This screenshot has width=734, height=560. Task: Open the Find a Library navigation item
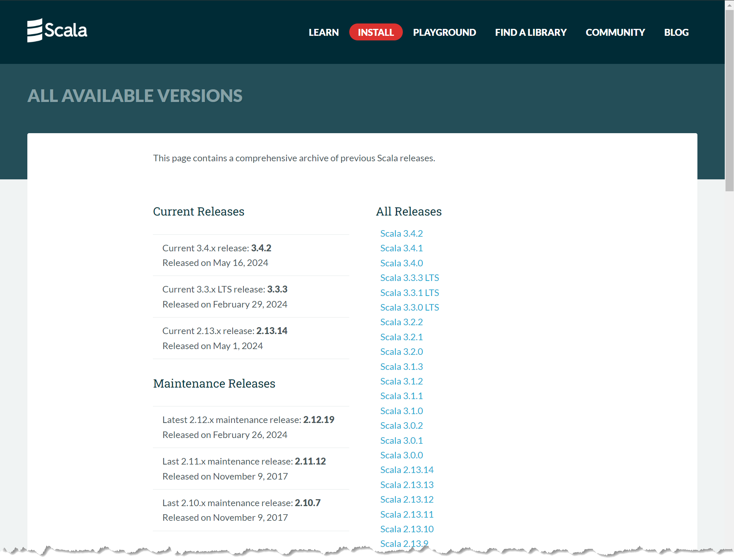[531, 32]
